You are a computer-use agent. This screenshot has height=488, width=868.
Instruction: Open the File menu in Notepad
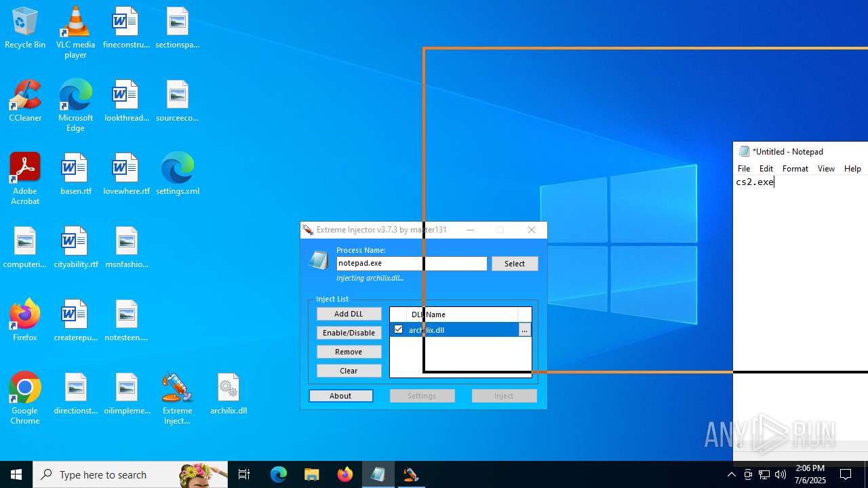point(744,169)
